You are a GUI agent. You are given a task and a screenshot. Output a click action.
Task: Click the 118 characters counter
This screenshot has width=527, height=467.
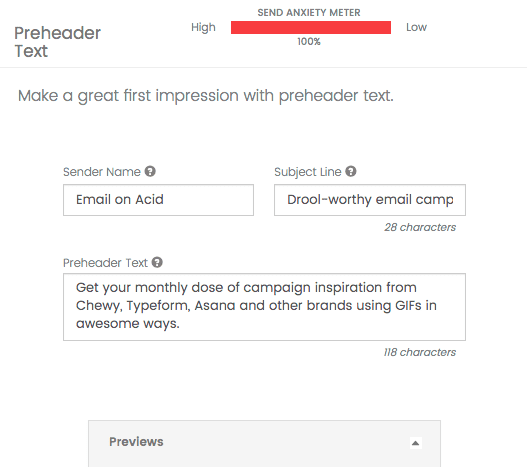click(420, 352)
